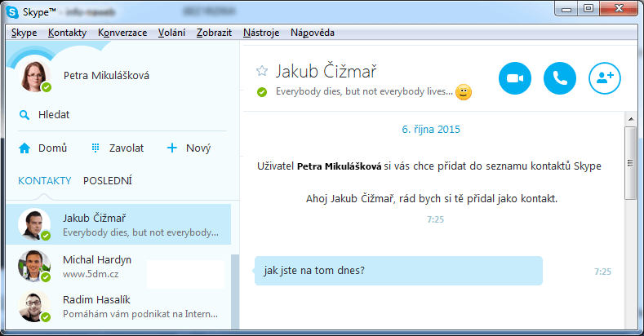Click the Petra Mikulášková profile name

[106, 76]
